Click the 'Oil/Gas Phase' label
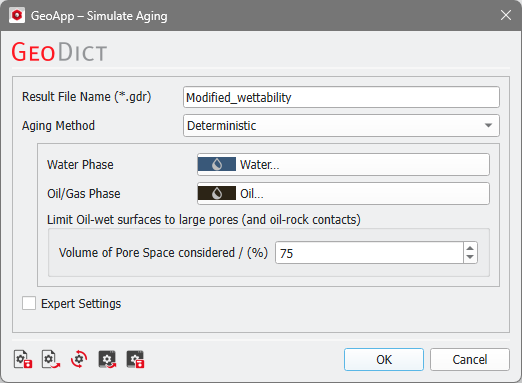The width and height of the screenshot is (522, 383). [x=84, y=194]
